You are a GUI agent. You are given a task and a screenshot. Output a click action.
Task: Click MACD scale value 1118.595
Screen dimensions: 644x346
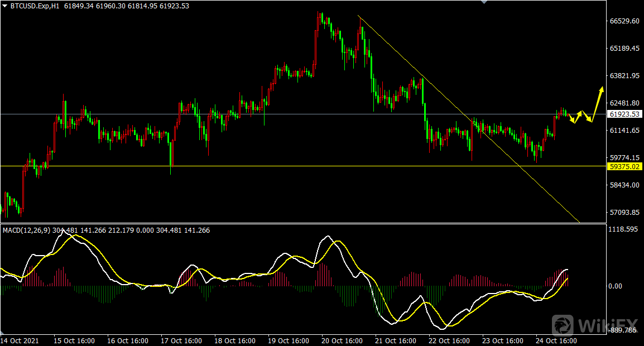tap(623, 229)
